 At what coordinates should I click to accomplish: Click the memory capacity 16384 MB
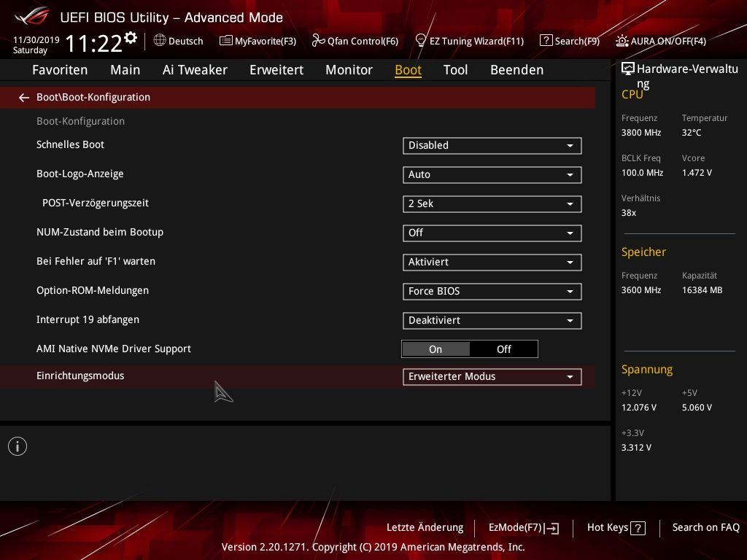click(x=702, y=290)
